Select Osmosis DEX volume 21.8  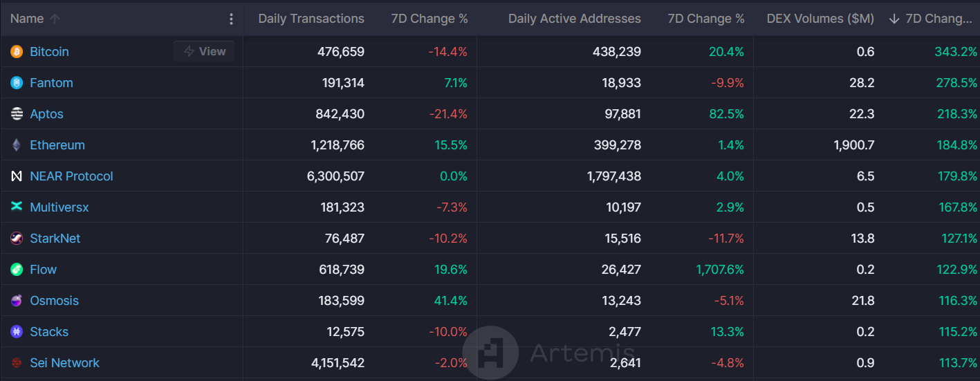point(862,301)
